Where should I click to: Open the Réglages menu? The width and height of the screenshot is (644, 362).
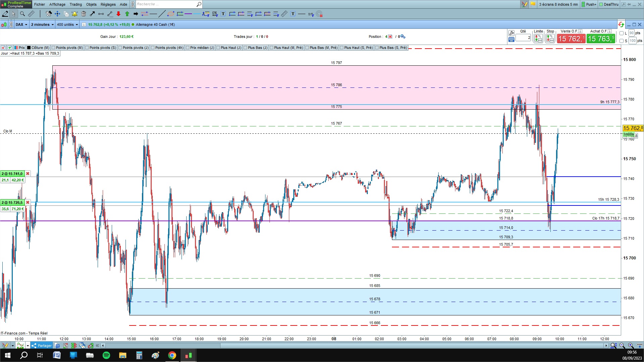(x=108, y=4)
